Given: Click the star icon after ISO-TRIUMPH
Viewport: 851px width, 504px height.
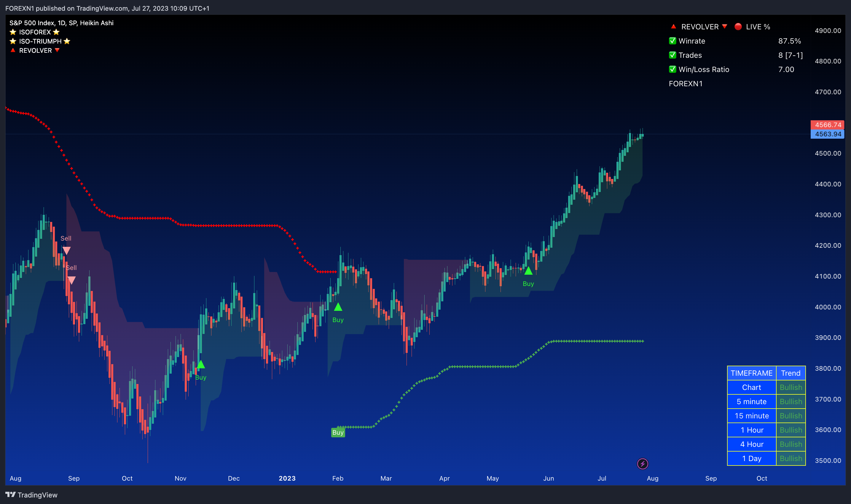Looking at the screenshot, I should point(67,41).
